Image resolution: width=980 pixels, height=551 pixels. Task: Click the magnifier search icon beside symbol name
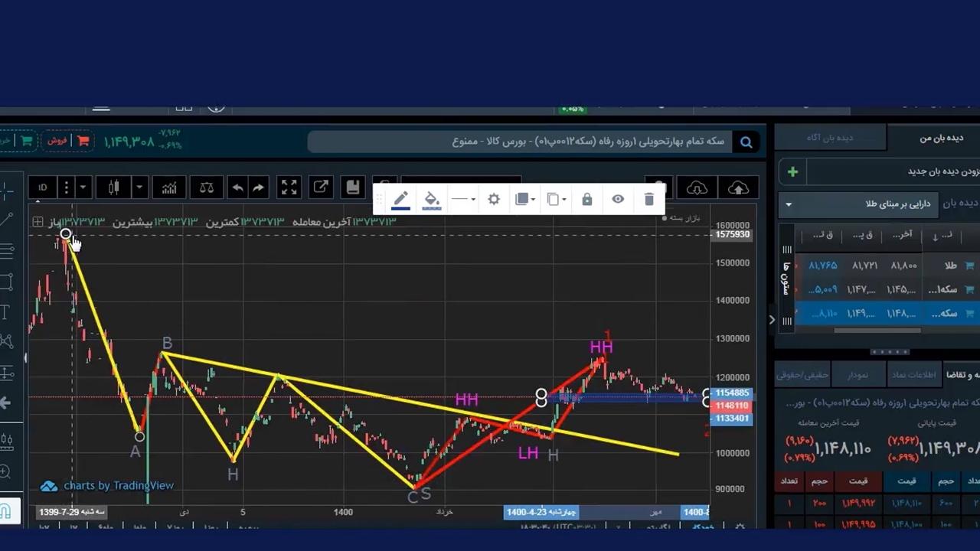[x=746, y=142]
